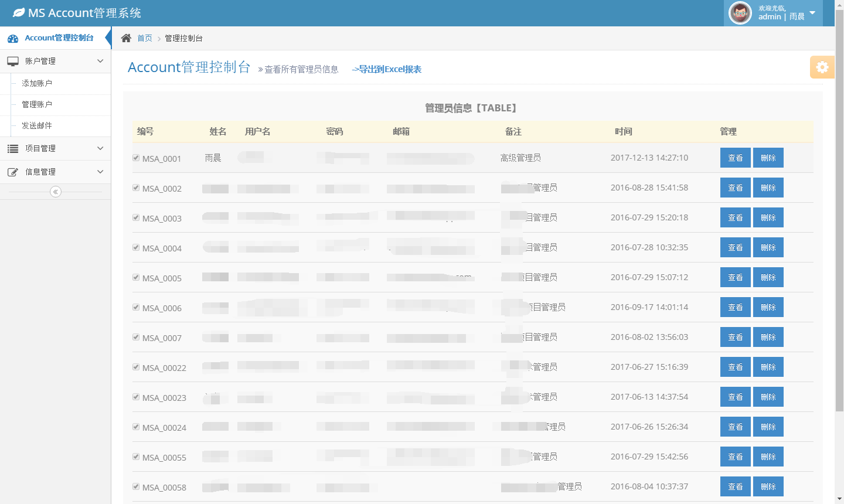
Task: Click the home icon in breadcrumb
Action: (126, 38)
